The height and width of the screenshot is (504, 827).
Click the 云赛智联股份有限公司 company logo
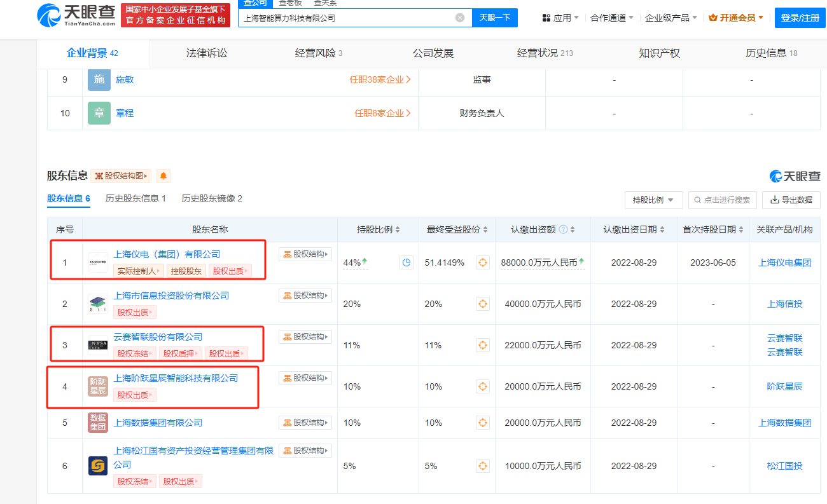[98, 345]
